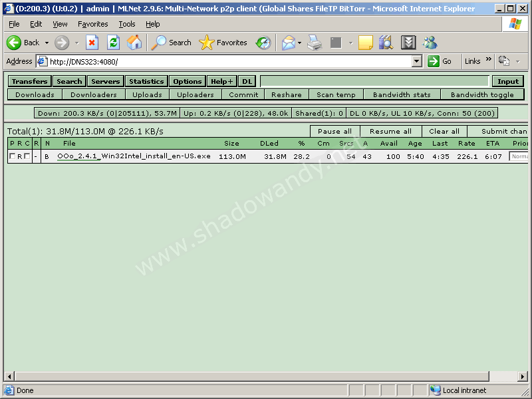Click the status bar page icon
Screen dimensions: 532x399
9,390
